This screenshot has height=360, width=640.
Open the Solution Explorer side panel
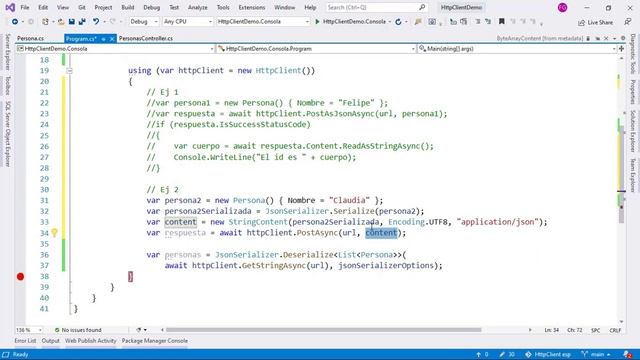coord(633,131)
